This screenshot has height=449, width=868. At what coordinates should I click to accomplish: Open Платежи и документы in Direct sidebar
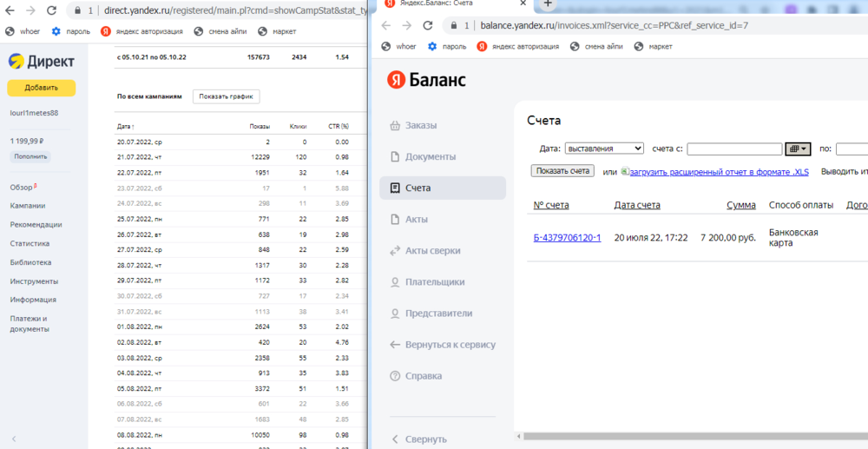point(30,324)
